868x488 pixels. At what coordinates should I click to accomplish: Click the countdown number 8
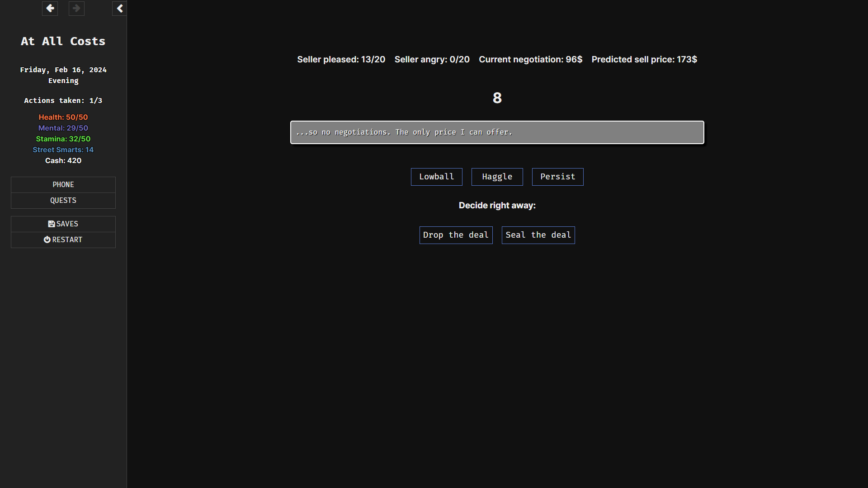497,98
